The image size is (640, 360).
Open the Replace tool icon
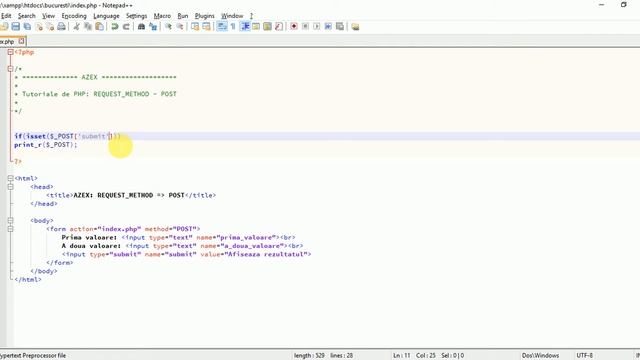point(153,27)
